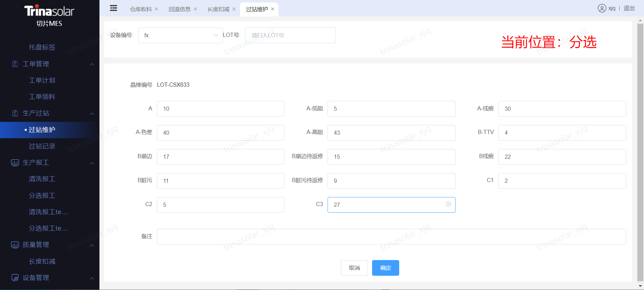The width and height of the screenshot is (644, 290).
Task: Click the page vertical scrollbar
Action: coord(640,152)
